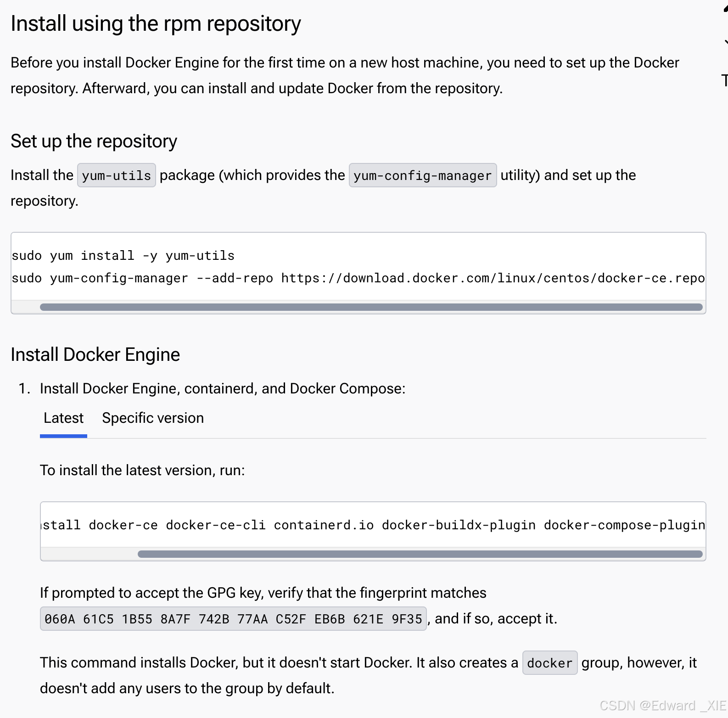This screenshot has width=728, height=718.
Task: Click the yum-config-manager inline code chip
Action: [x=422, y=175]
